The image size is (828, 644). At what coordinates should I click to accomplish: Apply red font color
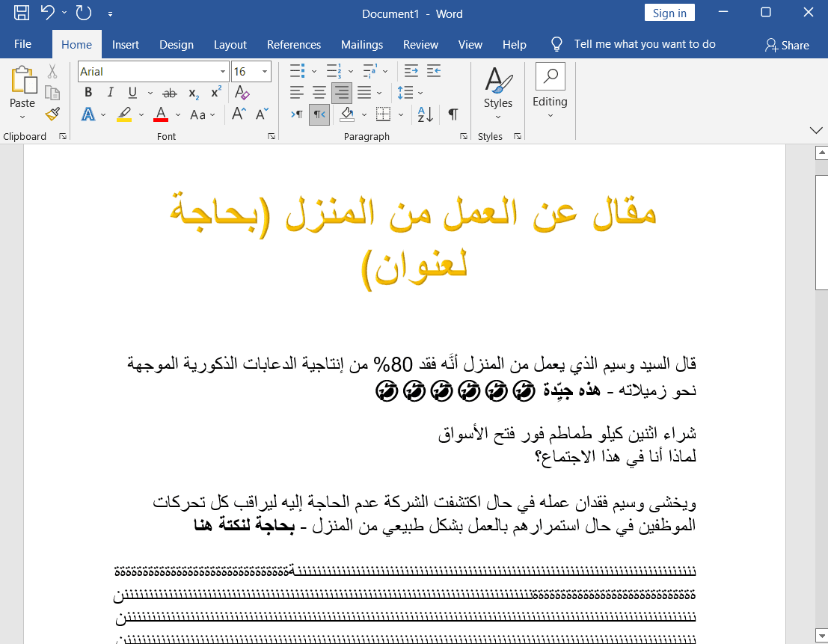pyautogui.click(x=161, y=114)
